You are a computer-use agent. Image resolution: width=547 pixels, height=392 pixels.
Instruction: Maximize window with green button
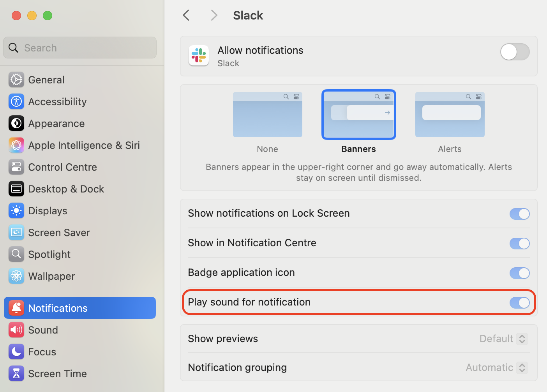click(48, 16)
